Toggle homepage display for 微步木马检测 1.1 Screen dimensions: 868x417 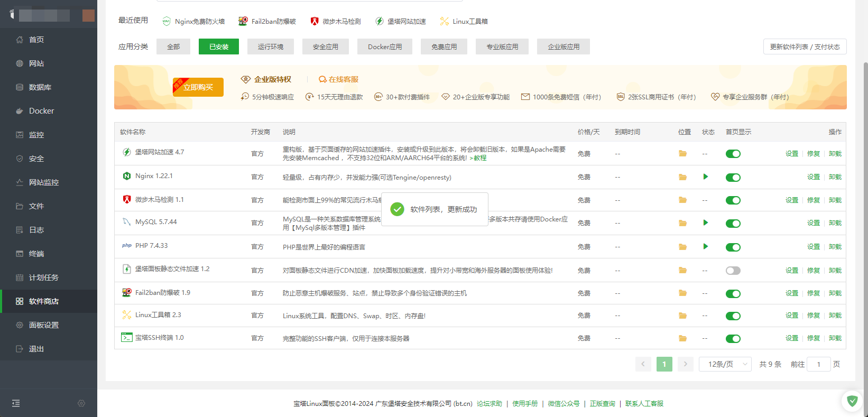[733, 200]
